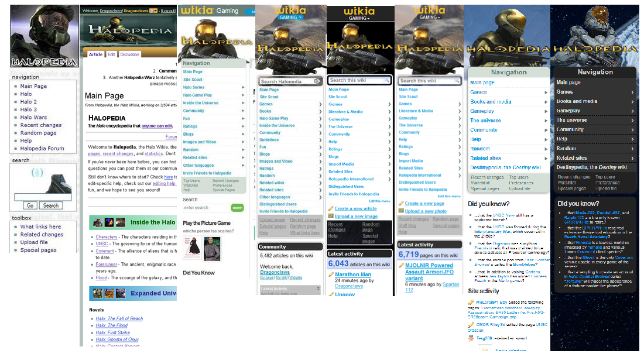Click pencil icon next to Marathon Man entry
644x357 pixels.
click(331, 274)
